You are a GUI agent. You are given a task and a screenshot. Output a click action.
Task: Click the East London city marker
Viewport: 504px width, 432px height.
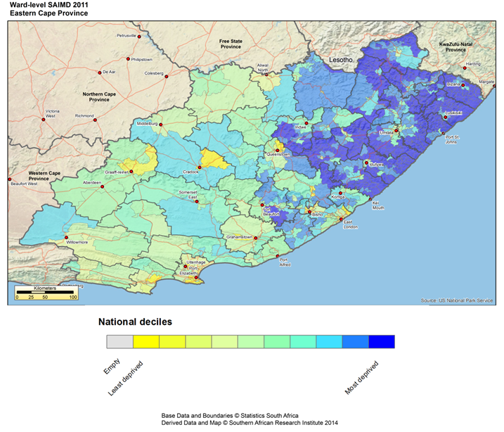[x=342, y=220]
